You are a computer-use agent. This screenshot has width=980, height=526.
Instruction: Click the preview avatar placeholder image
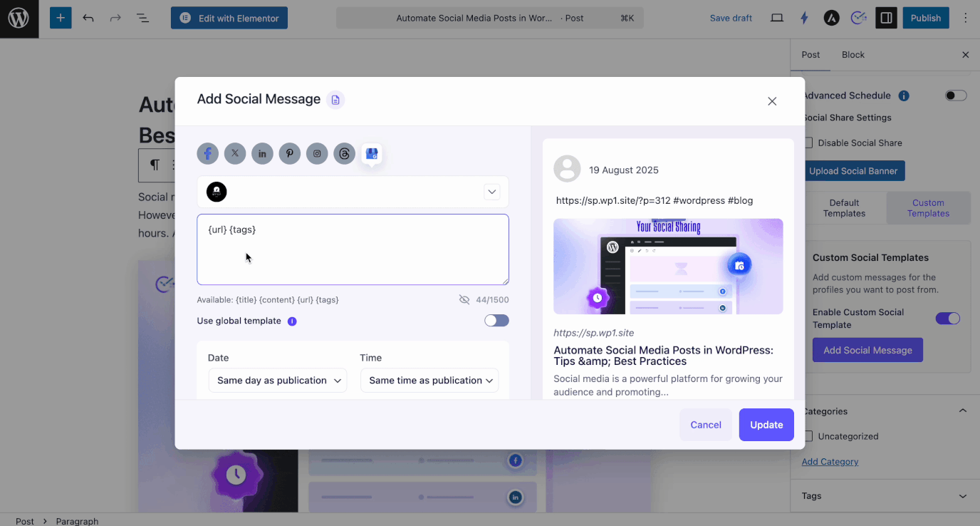click(x=567, y=169)
